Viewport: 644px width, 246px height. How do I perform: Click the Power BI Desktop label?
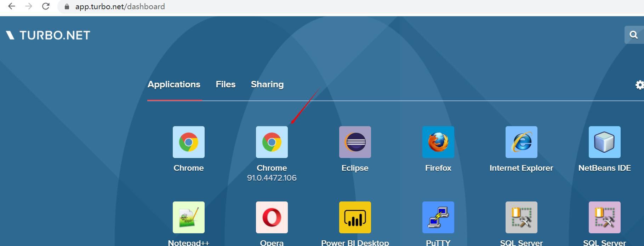tap(355, 243)
